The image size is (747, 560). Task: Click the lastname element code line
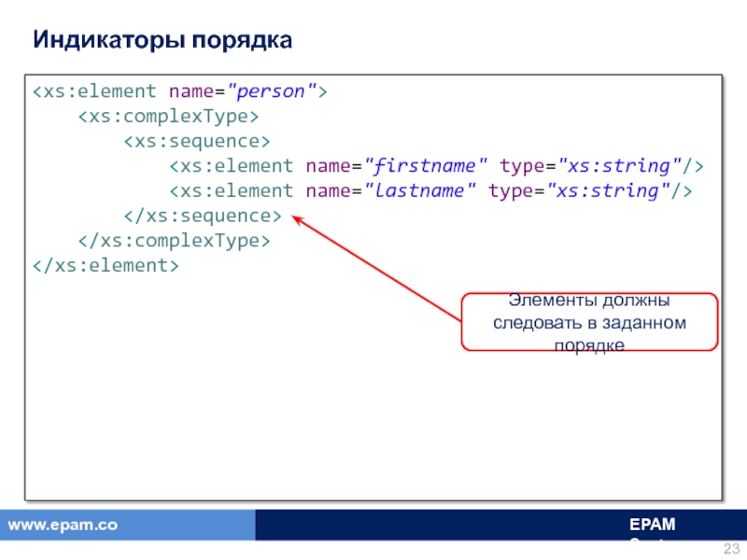tap(430, 191)
